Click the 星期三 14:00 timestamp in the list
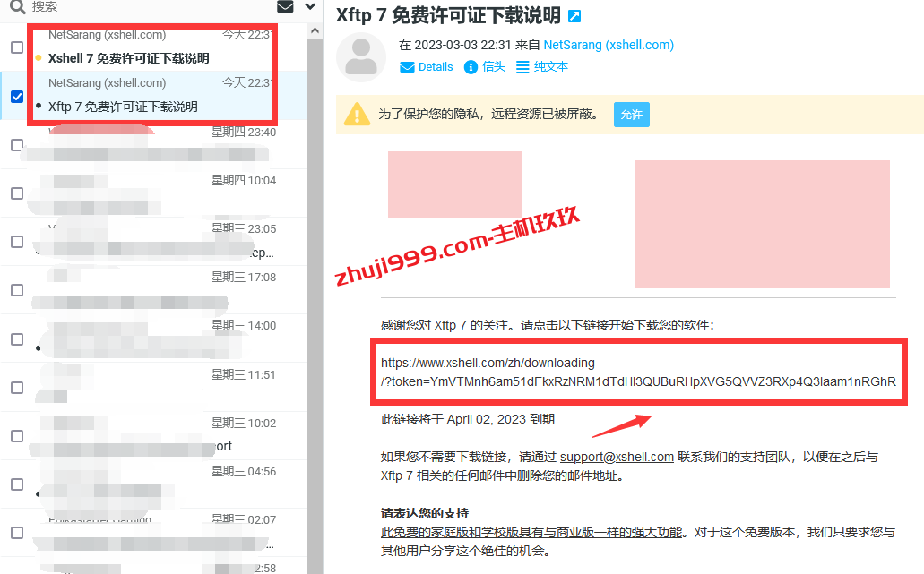The height and width of the screenshot is (574, 924). (x=244, y=325)
